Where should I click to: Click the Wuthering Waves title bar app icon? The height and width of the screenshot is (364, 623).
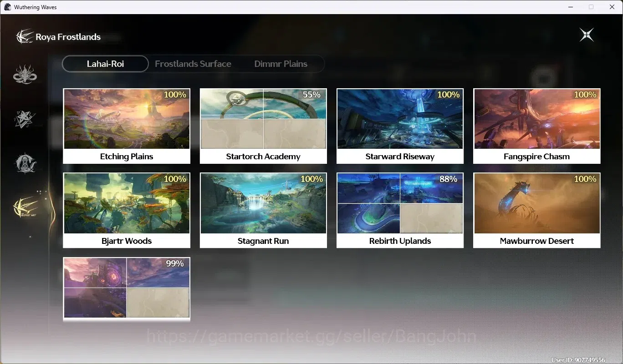(x=7, y=7)
